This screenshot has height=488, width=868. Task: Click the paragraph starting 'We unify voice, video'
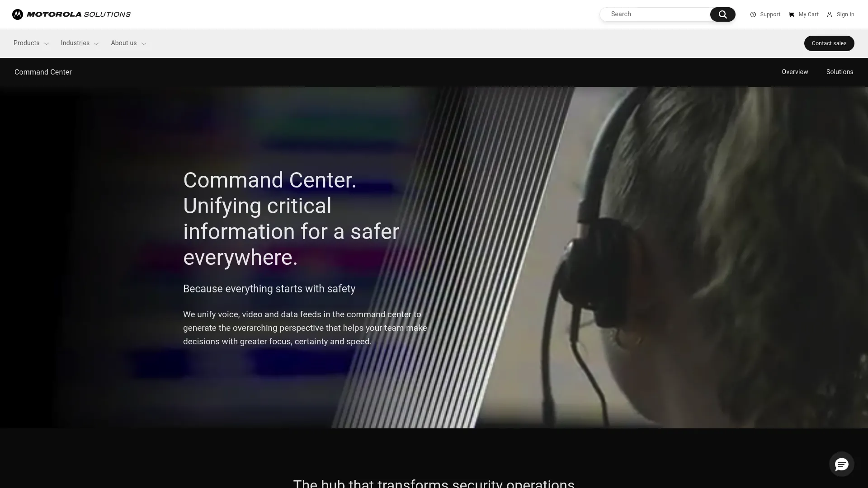click(x=305, y=328)
